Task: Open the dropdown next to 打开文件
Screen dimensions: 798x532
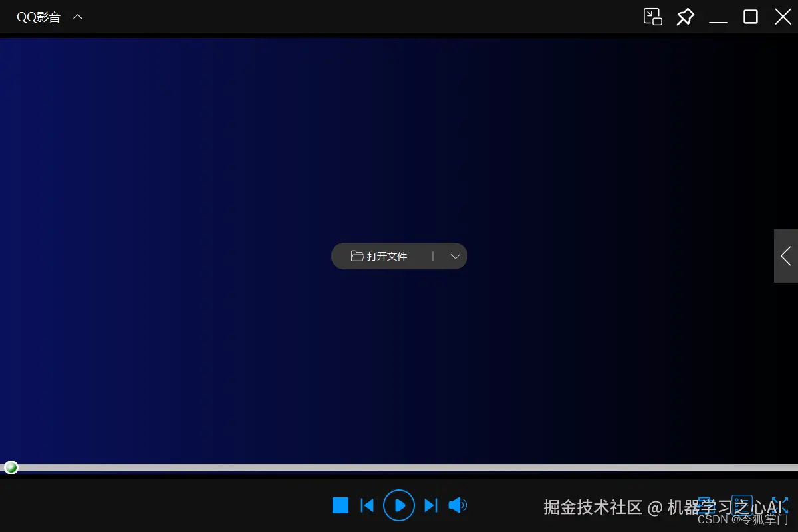Action: click(455, 256)
